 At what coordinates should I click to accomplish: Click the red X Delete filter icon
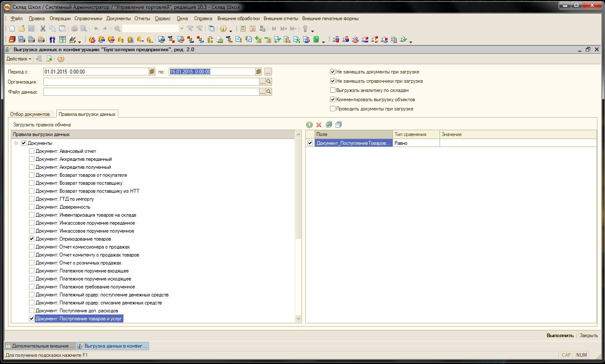(319, 125)
